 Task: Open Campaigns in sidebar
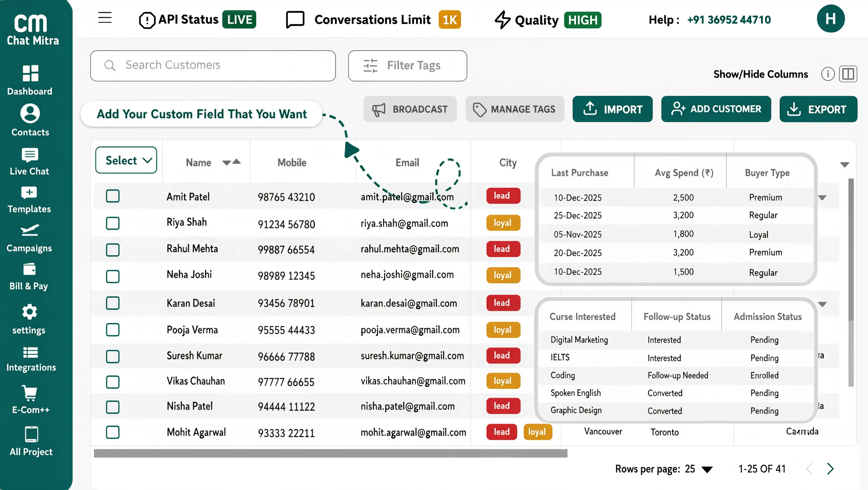tap(29, 238)
